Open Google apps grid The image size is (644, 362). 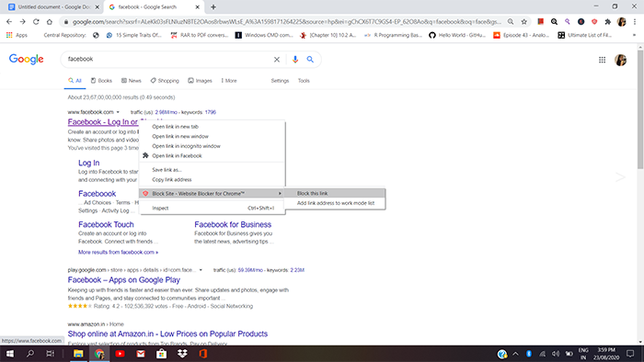point(602,60)
